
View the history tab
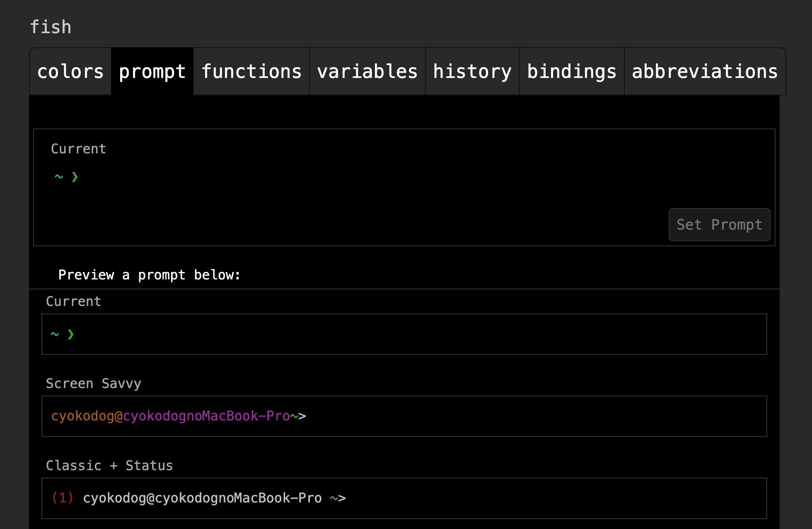coord(472,71)
